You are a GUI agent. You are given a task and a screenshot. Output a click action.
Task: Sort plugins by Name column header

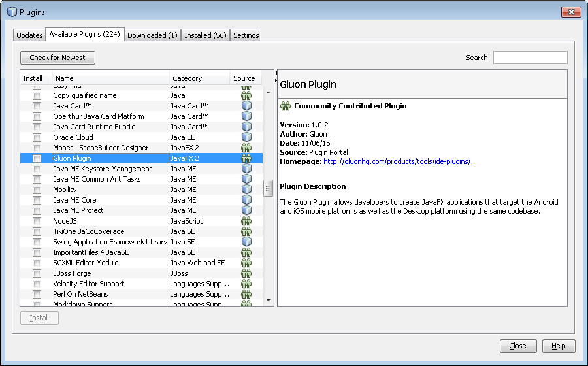110,78
